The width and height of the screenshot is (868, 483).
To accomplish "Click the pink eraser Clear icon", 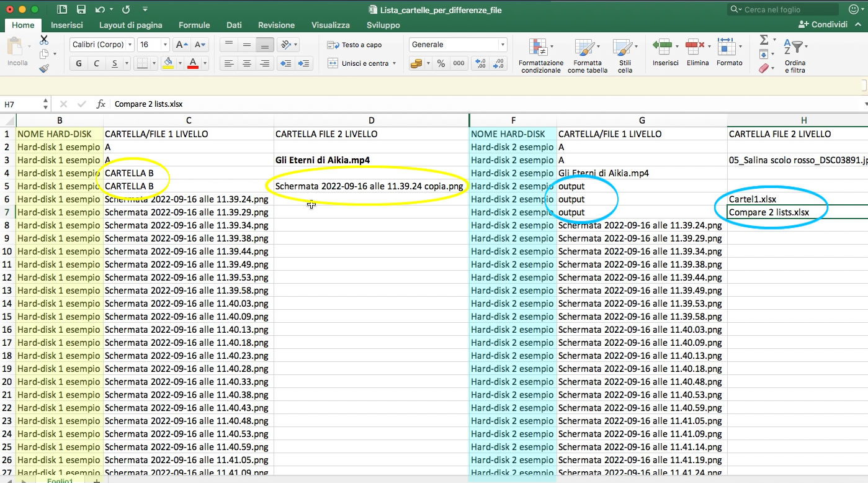I will coord(764,68).
